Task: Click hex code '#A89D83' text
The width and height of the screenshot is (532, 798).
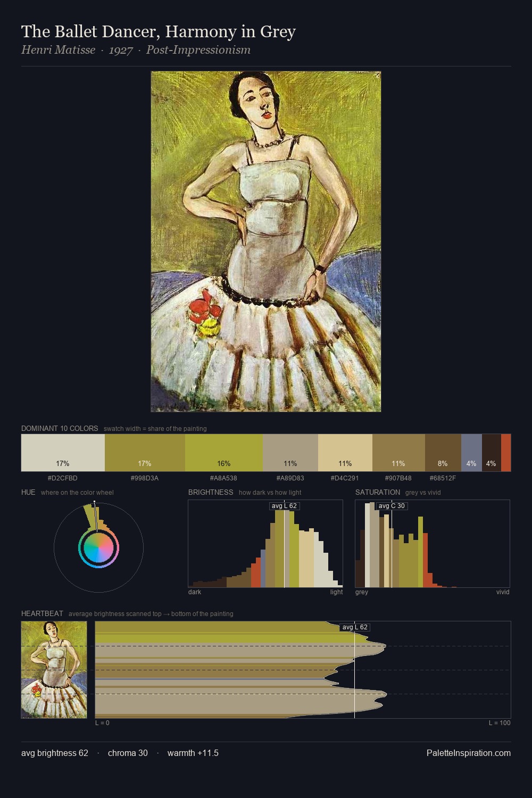Action: [290, 478]
